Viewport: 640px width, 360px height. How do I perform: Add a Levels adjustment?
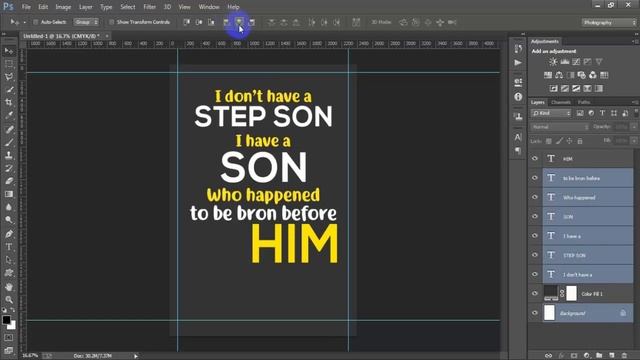click(564, 62)
